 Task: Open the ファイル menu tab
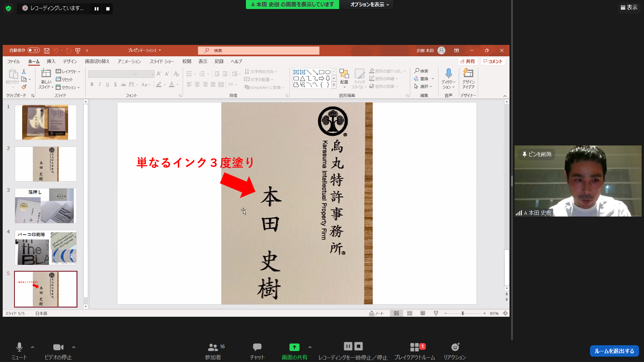point(13,61)
